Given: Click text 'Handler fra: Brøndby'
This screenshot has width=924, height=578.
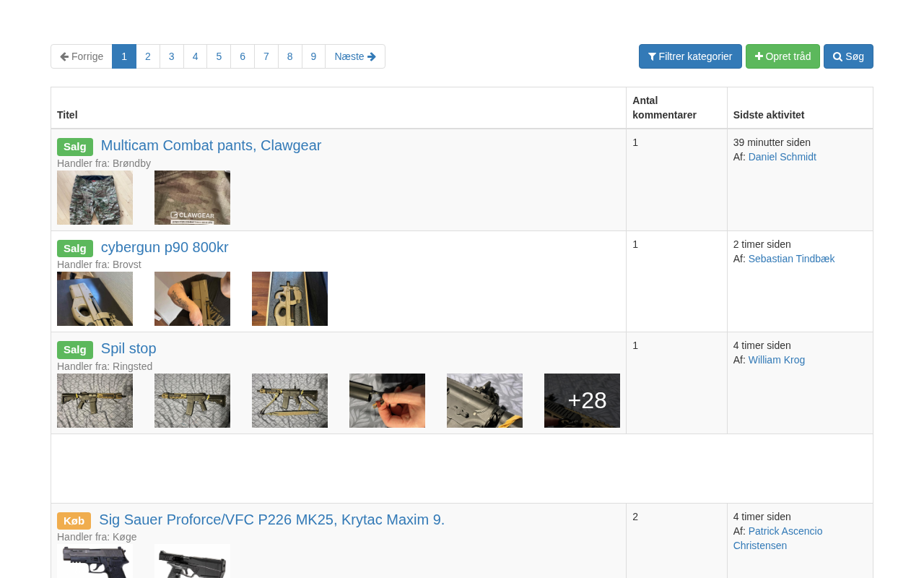Looking at the screenshot, I should 104,163.
